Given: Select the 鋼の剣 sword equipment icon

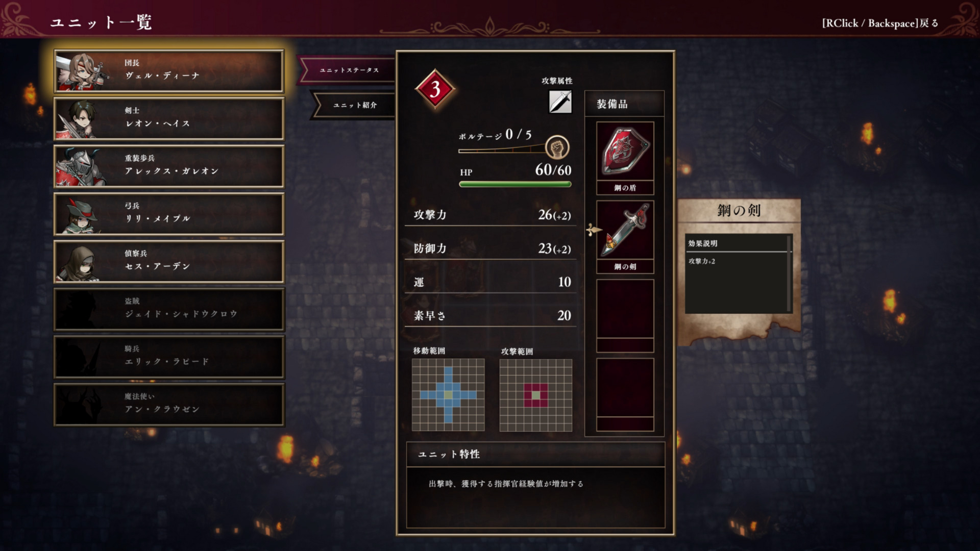Looking at the screenshot, I should click(x=625, y=230).
